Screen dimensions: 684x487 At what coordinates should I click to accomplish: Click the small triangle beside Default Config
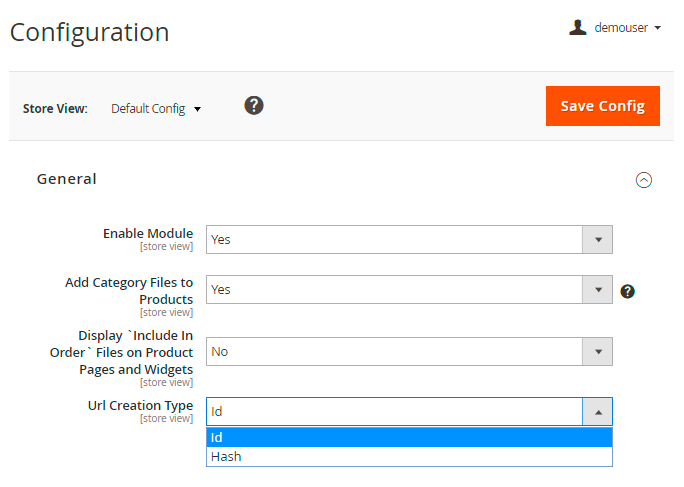(198, 109)
